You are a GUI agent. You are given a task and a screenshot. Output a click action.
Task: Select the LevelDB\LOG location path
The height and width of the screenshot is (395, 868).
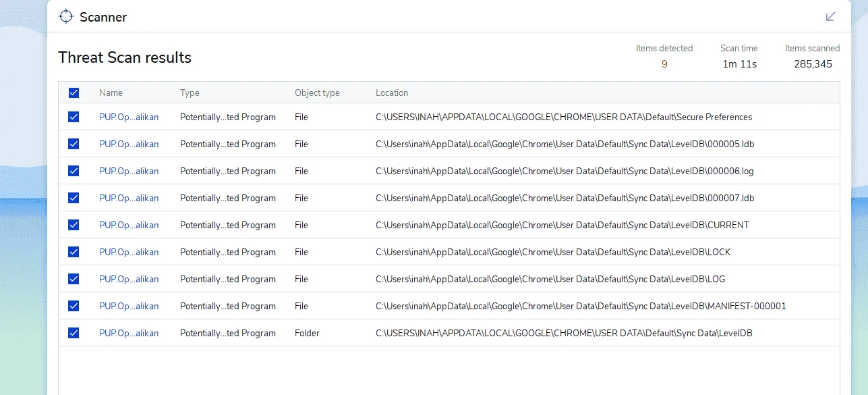550,279
